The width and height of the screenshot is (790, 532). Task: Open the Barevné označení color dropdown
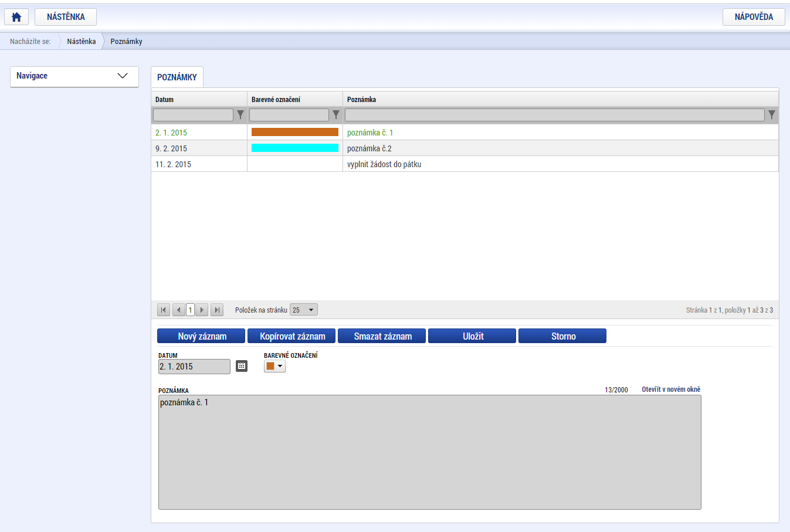(274, 366)
